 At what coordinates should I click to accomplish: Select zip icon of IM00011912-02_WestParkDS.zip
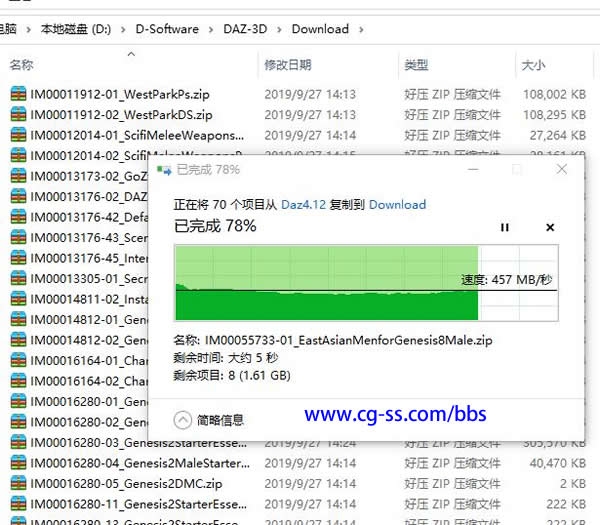[18, 115]
